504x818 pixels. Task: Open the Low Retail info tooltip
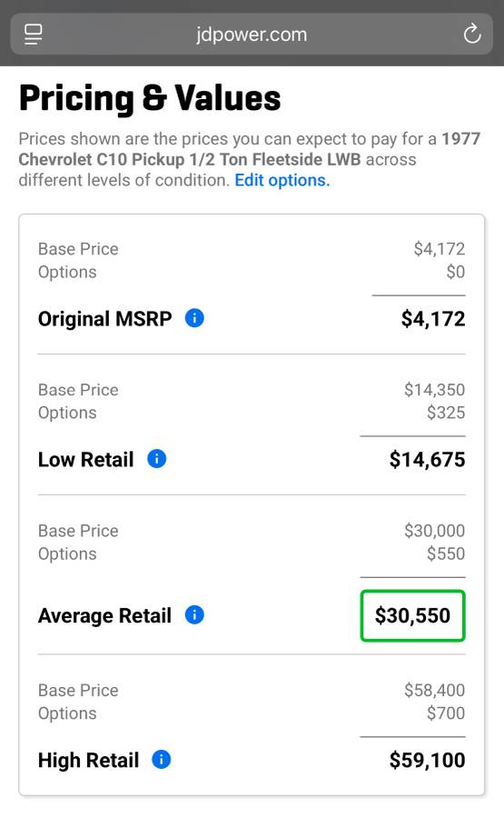(x=157, y=459)
